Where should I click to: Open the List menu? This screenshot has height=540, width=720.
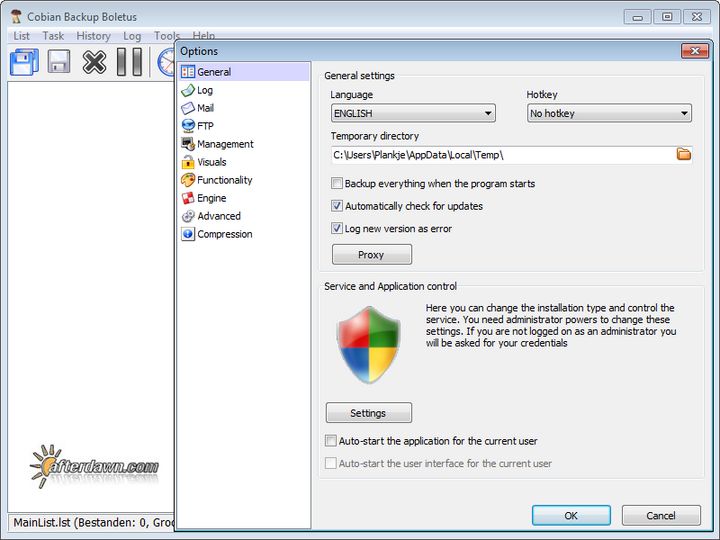(21, 36)
